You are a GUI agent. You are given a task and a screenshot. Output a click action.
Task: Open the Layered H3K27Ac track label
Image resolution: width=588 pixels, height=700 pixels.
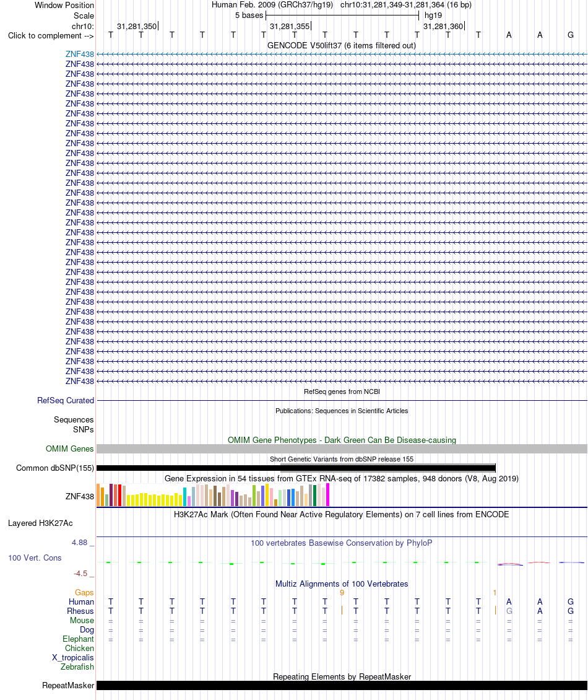pos(40,523)
